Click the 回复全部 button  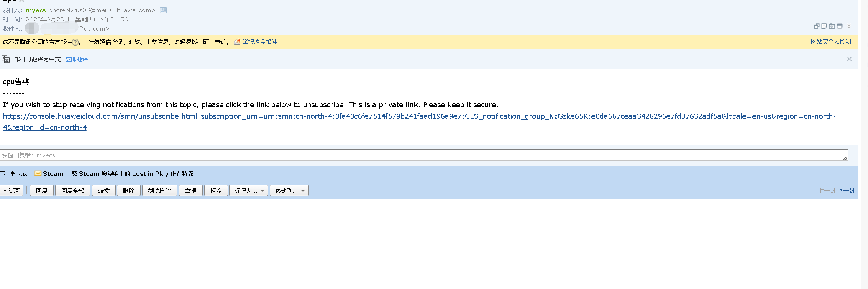click(72, 191)
